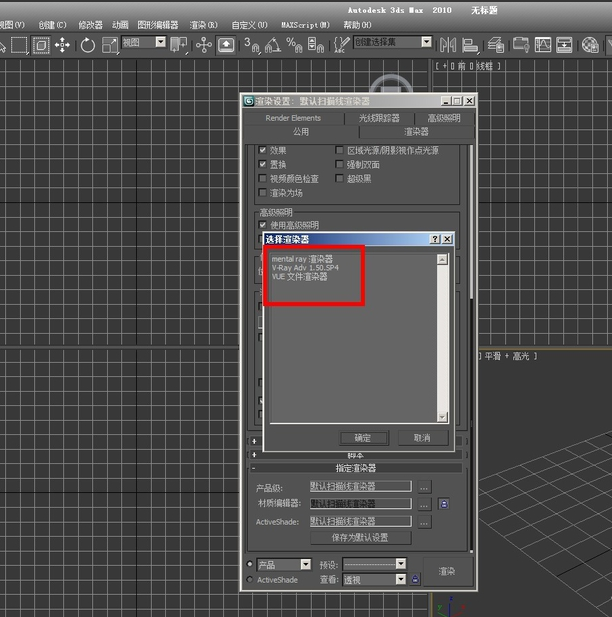Click the ... button for ActiveShade renderer
This screenshot has height=617, width=612.
pos(424,522)
